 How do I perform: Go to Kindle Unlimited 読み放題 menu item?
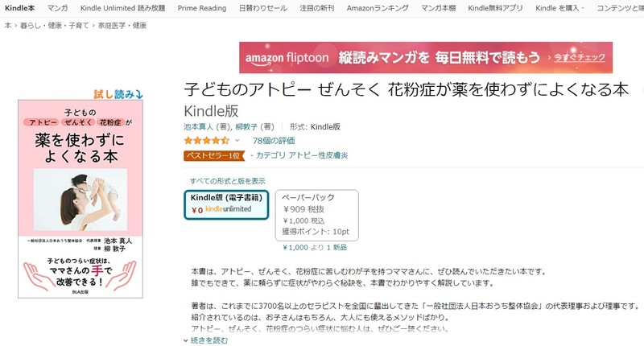click(123, 8)
